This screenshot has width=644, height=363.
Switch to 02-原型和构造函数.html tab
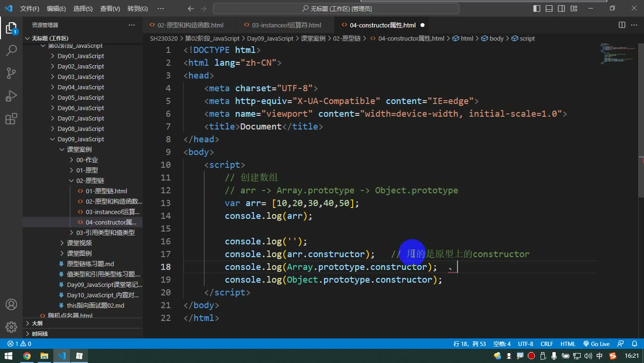pyautogui.click(x=190, y=25)
